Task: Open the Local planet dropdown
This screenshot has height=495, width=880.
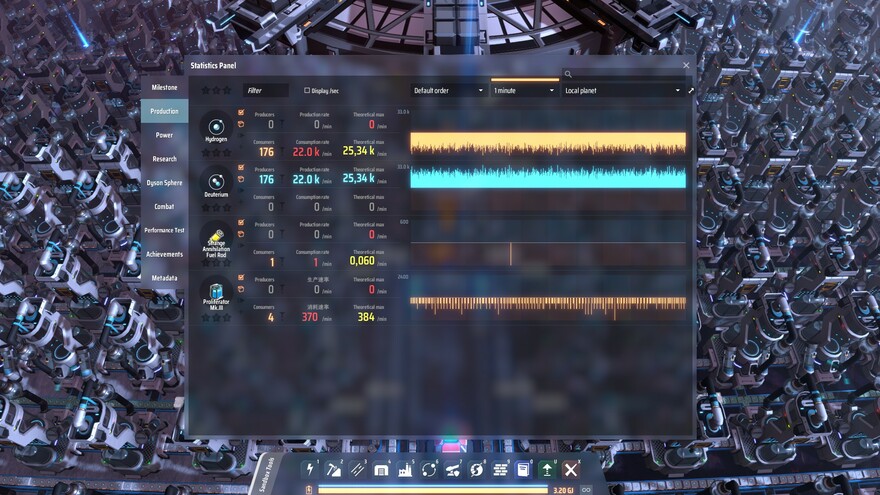Action: tap(621, 90)
